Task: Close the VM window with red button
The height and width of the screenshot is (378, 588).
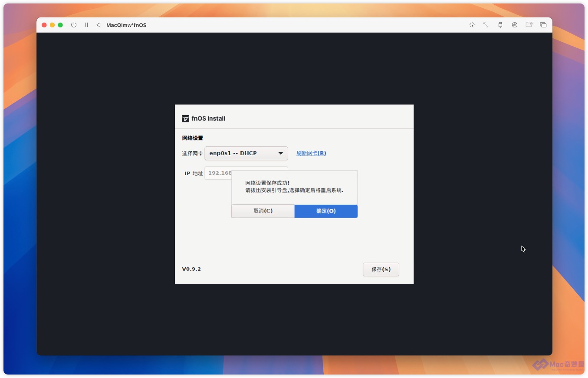Action: 44,25
